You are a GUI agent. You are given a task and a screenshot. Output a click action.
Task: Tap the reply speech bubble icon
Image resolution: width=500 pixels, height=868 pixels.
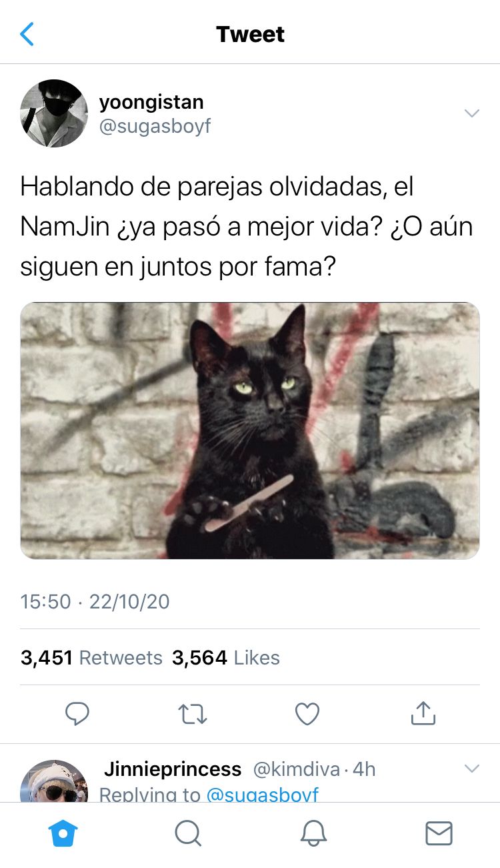(77, 714)
